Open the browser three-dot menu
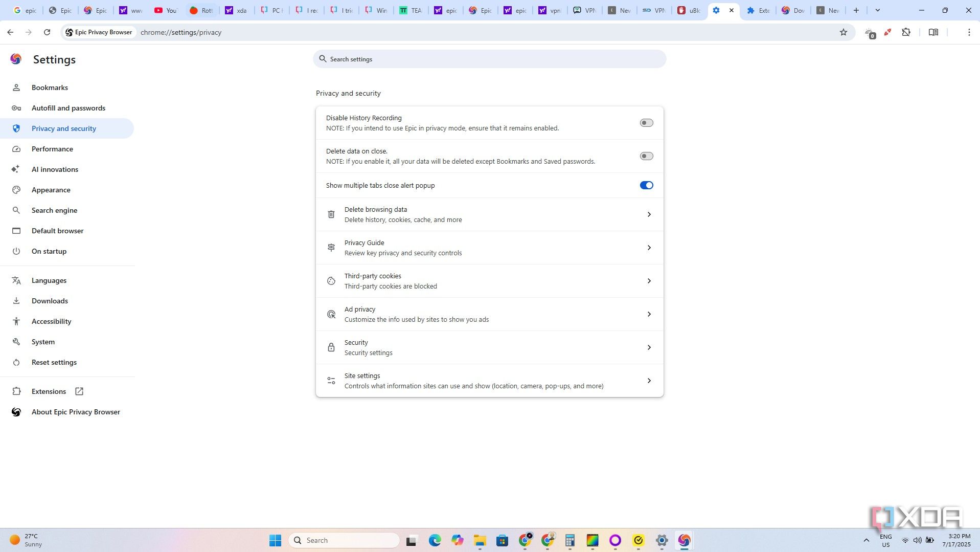Screen dimensions: 980x552 969,32
